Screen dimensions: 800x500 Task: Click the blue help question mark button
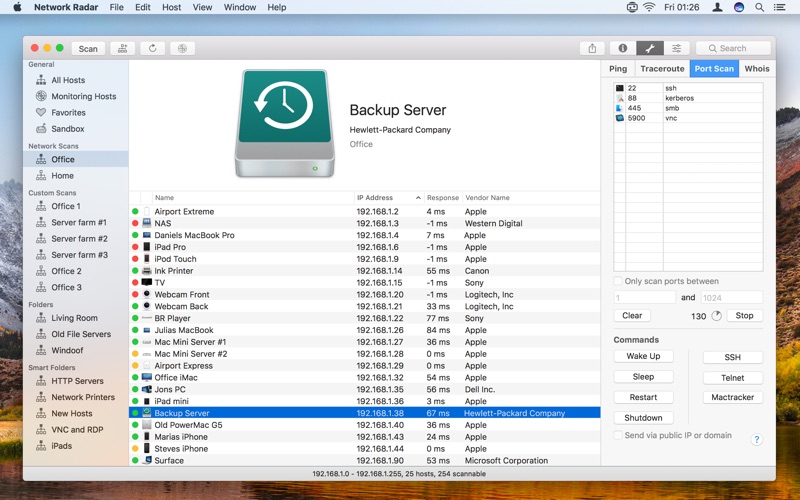[756, 439]
